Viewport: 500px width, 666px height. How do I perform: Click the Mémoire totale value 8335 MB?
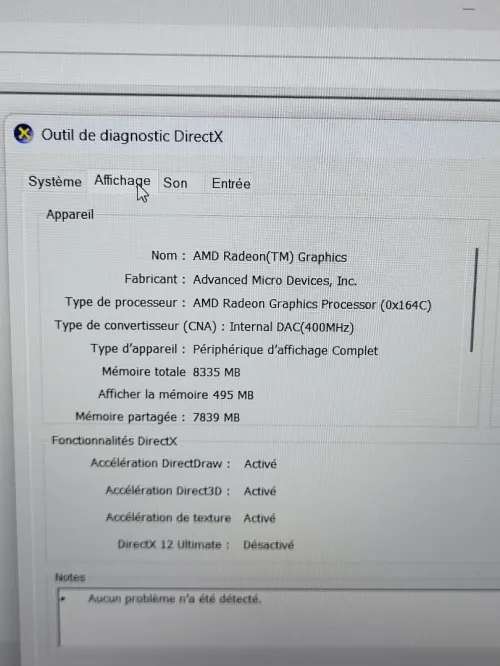216,373
